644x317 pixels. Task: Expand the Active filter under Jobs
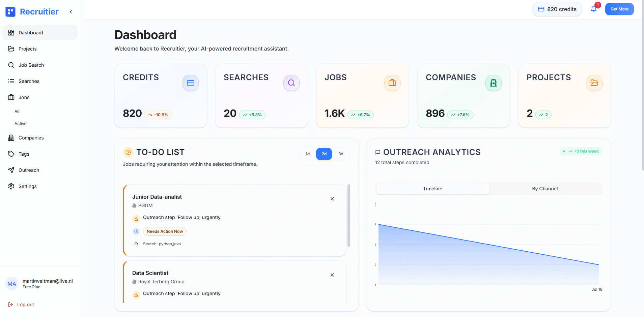click(x=20, y=123)
